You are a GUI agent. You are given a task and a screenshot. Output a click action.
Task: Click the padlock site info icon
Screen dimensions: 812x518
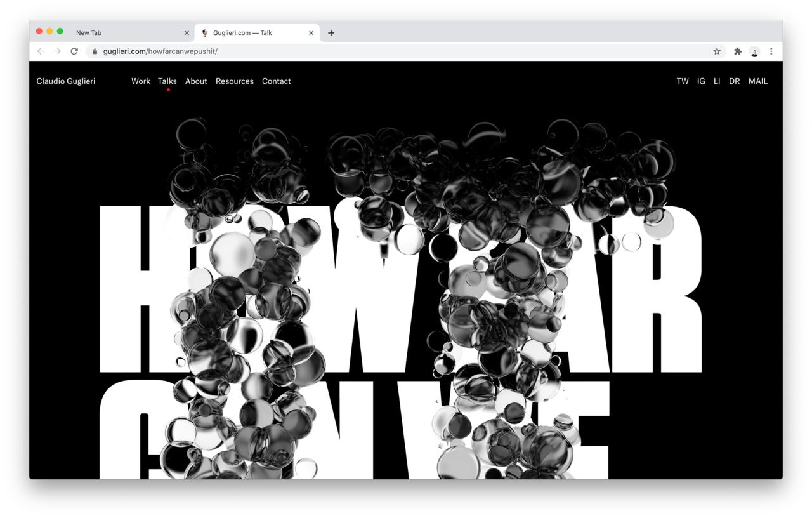click(95, 51)
